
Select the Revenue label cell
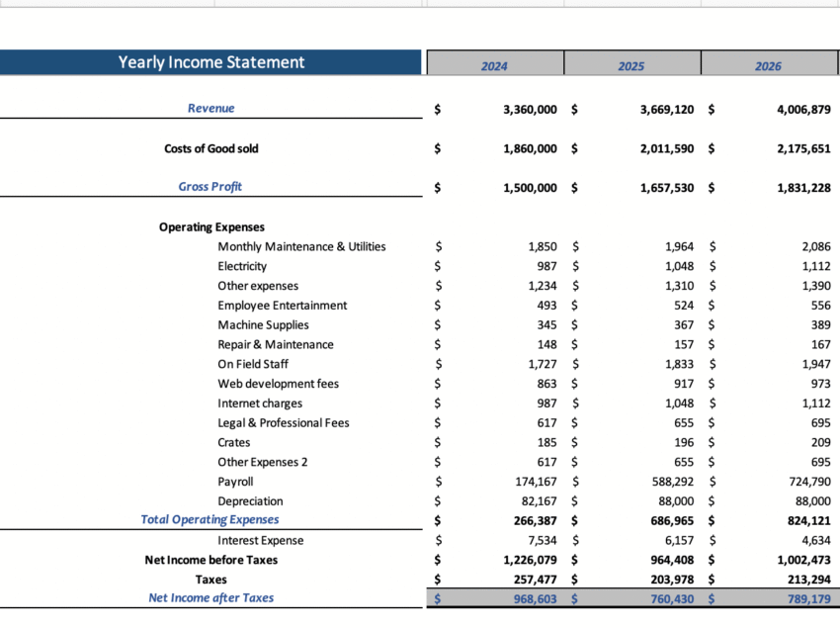coord(210,109)
